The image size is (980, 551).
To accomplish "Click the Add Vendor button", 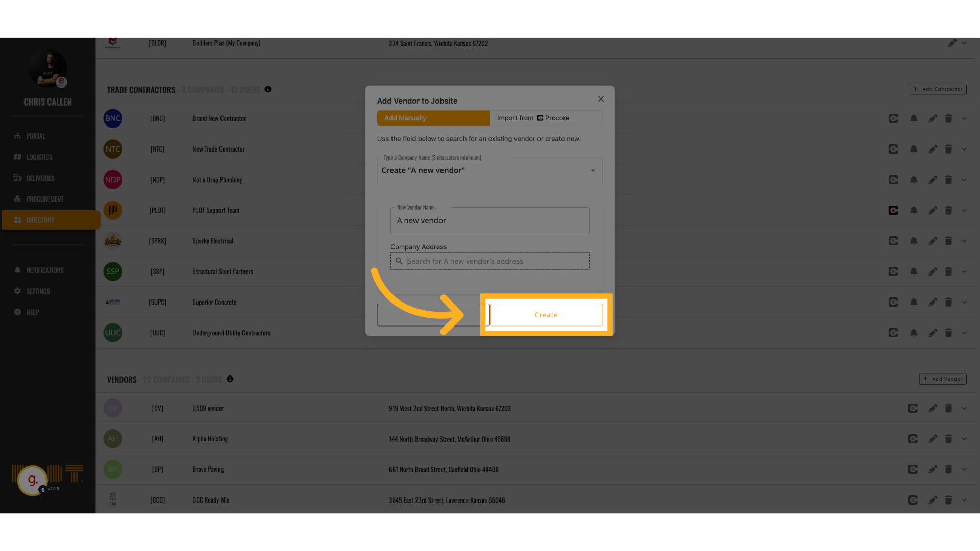I will point(942,379).
